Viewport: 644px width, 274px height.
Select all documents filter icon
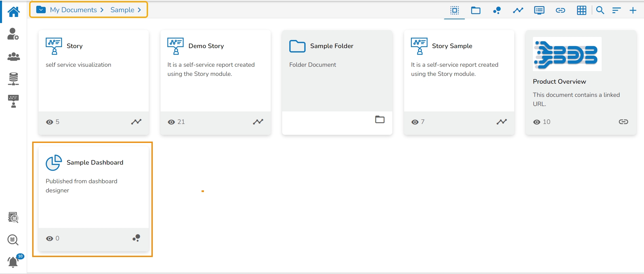tap(454, 10)
